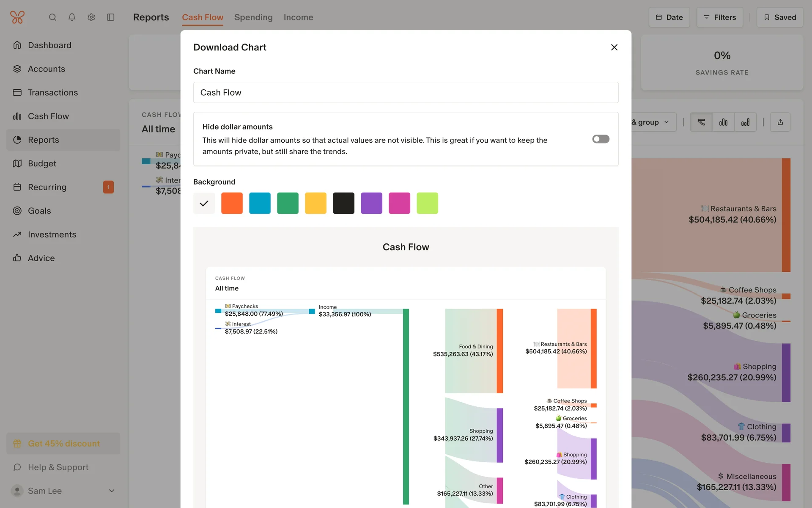Expand the Sam Lee account menu
Viewport: 812px width, 508px height.
pos(112,491)
